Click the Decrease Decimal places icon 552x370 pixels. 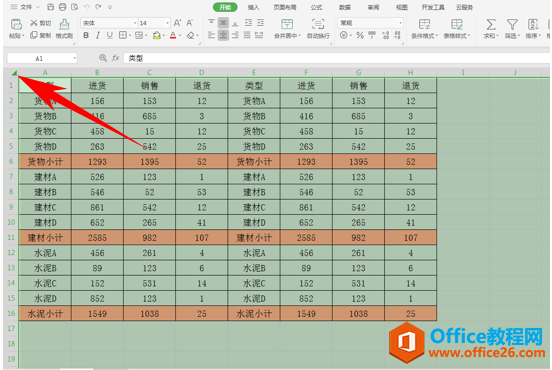pyautogui.click(x=397, y=35)
